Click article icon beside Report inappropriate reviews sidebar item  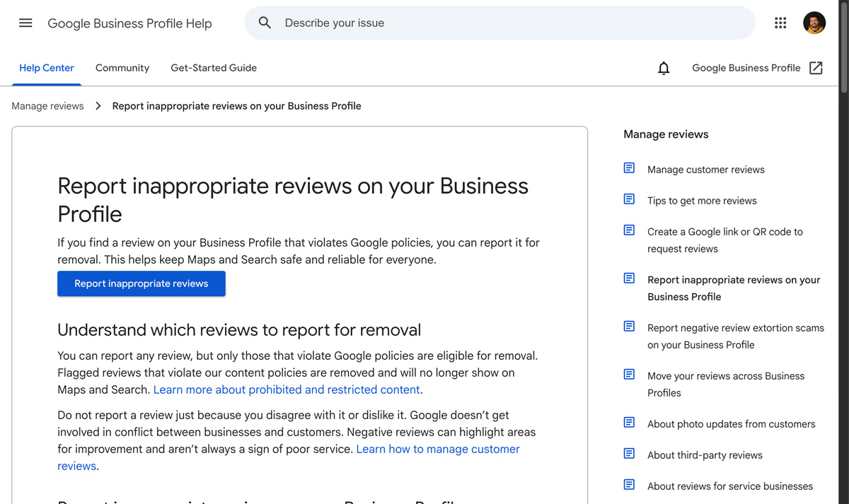pyautogui.click(x=629, y=279)
